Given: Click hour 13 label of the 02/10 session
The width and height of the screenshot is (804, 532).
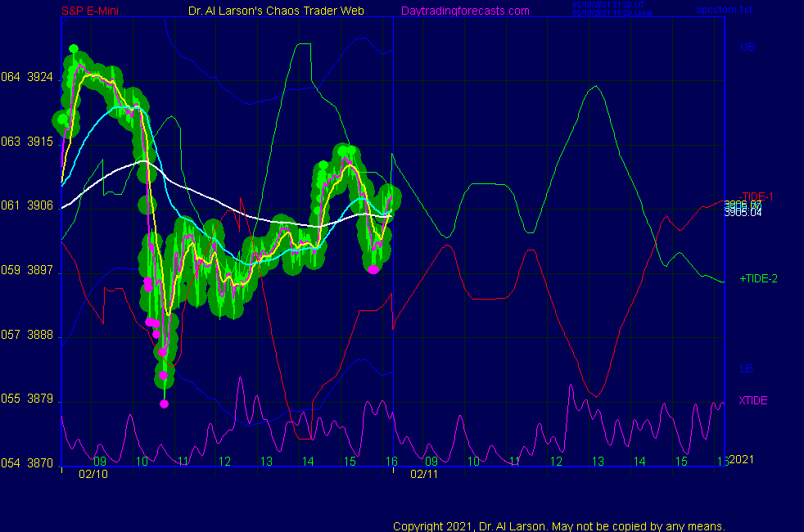Looking at the screenshot, I should click(266, 462).
